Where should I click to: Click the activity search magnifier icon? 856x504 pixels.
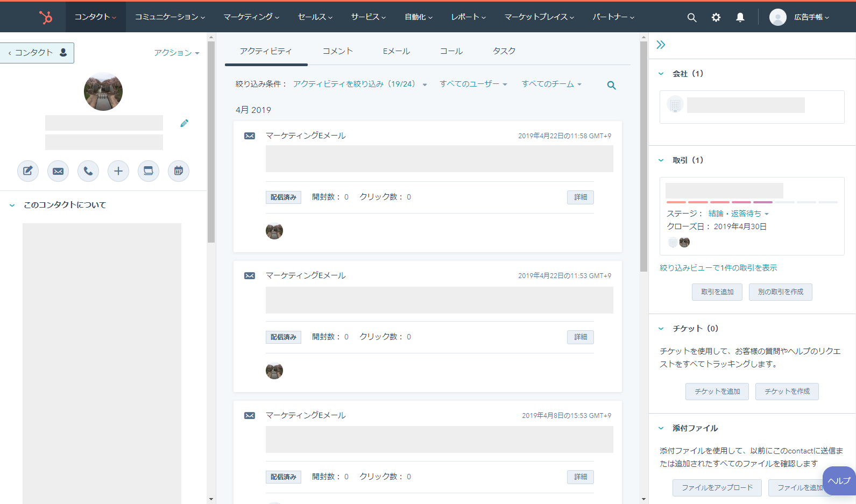tap(612, 85)
